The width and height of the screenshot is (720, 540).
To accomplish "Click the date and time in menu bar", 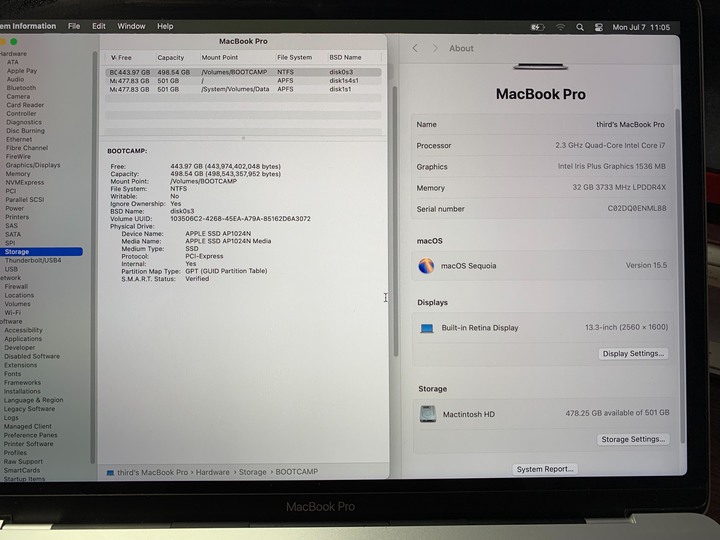I will (641, 28).
